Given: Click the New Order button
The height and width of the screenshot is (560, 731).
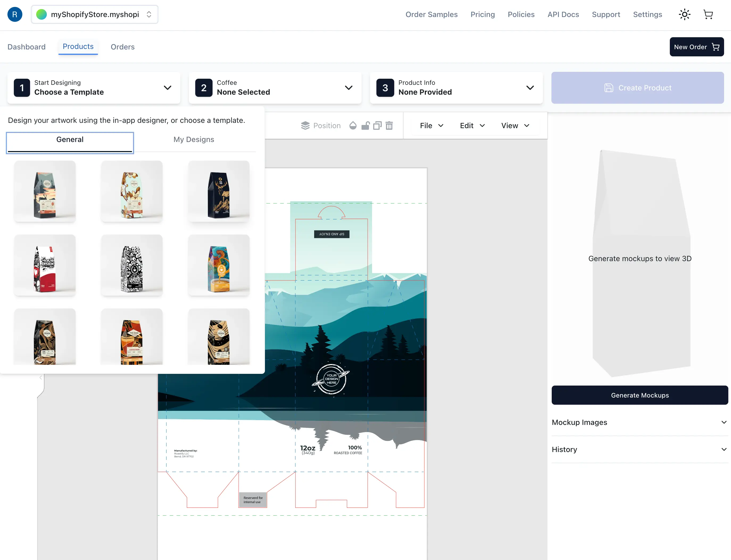Looking at the screenshot, I should 696,47.
